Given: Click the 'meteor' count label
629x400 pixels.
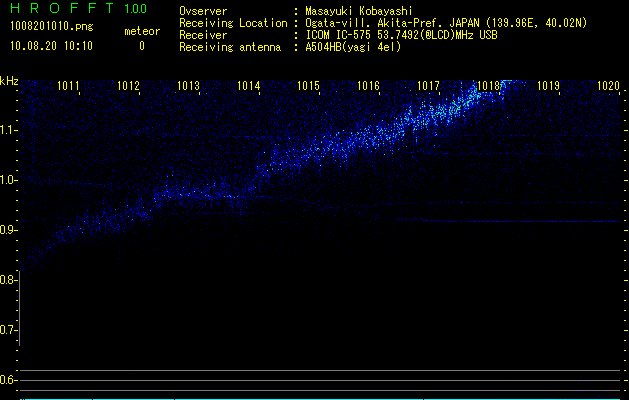Looking at the screenshot, I should (142, 31).
